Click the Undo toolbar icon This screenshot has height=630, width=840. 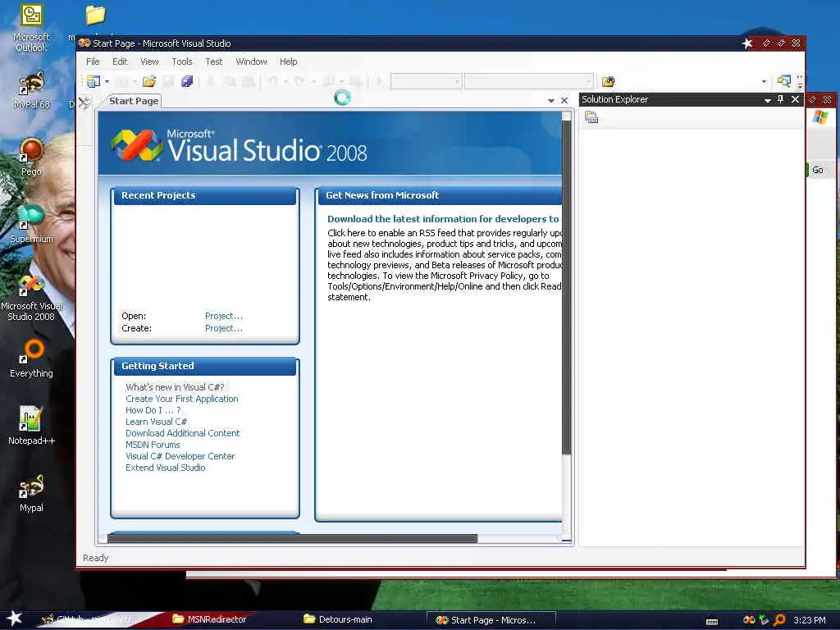click(273, 81)
